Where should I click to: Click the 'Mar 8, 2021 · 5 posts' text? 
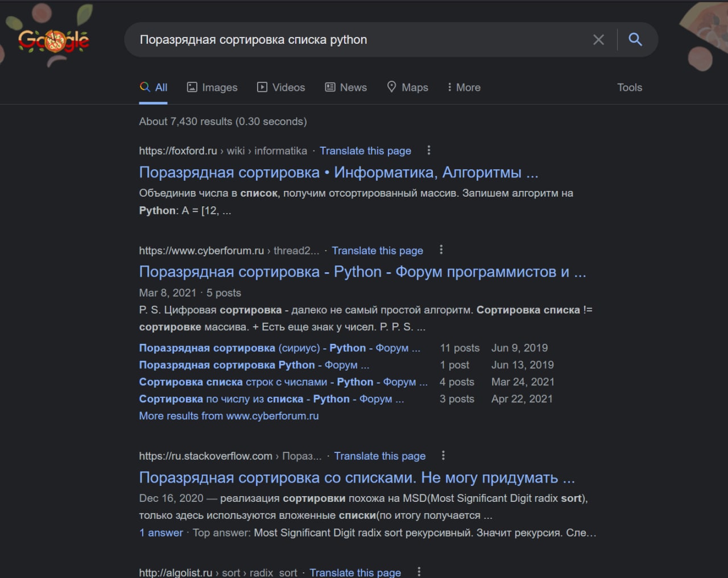point(190,293)
